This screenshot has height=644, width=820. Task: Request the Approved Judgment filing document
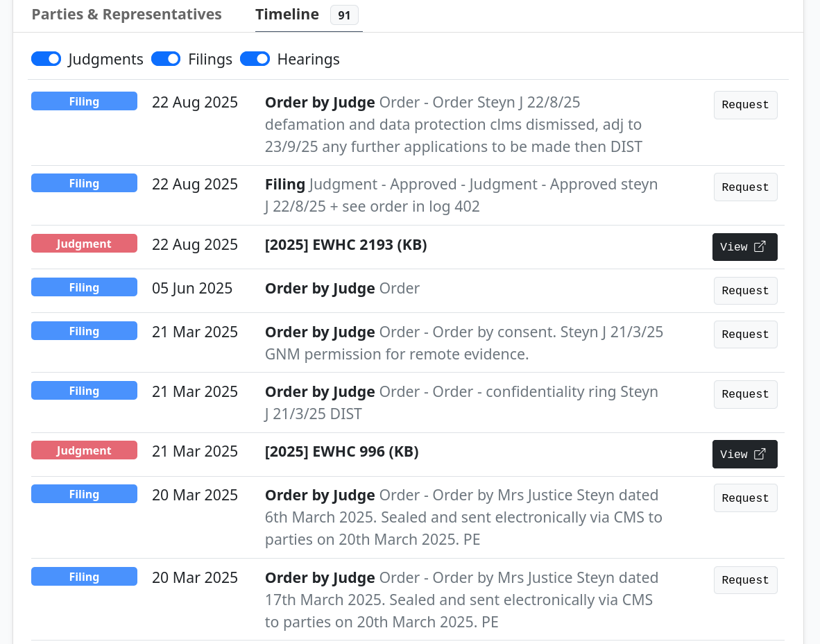[x=745, y=187]
